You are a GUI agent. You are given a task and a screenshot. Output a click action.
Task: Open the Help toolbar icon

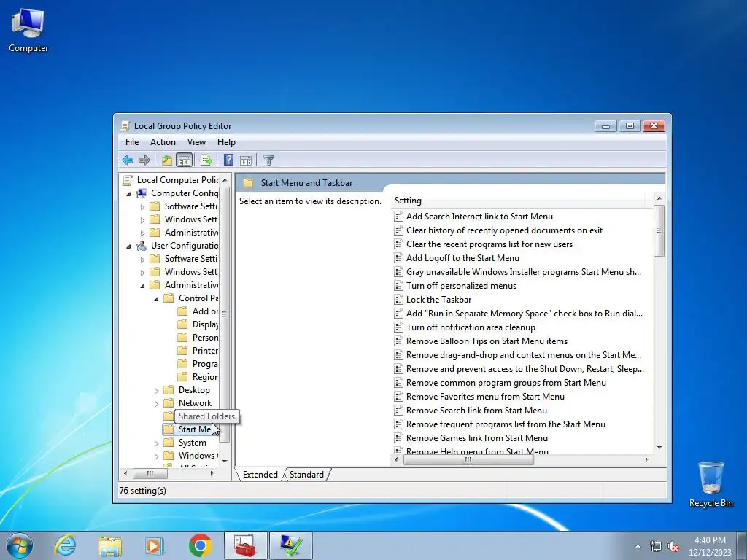[x=228, y=160]
